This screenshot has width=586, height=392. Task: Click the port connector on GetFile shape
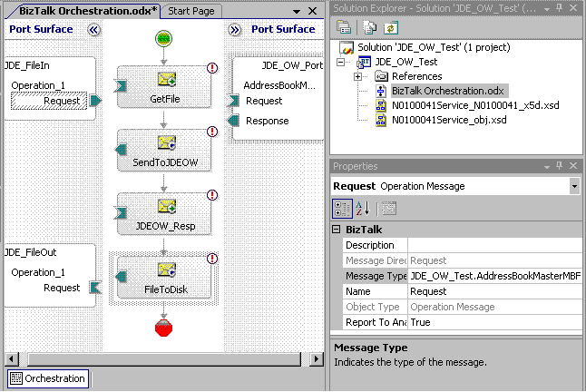tap(121, 86)
